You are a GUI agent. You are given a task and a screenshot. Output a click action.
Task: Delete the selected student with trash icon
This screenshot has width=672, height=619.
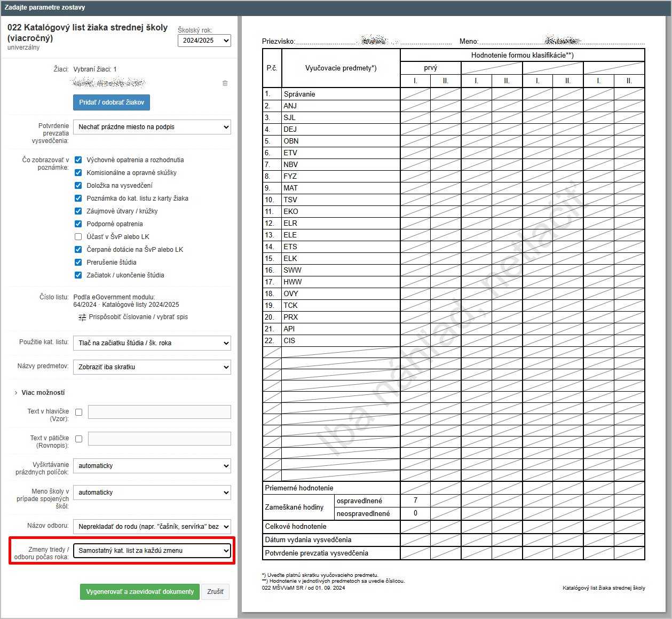click(x=225, y=83)
